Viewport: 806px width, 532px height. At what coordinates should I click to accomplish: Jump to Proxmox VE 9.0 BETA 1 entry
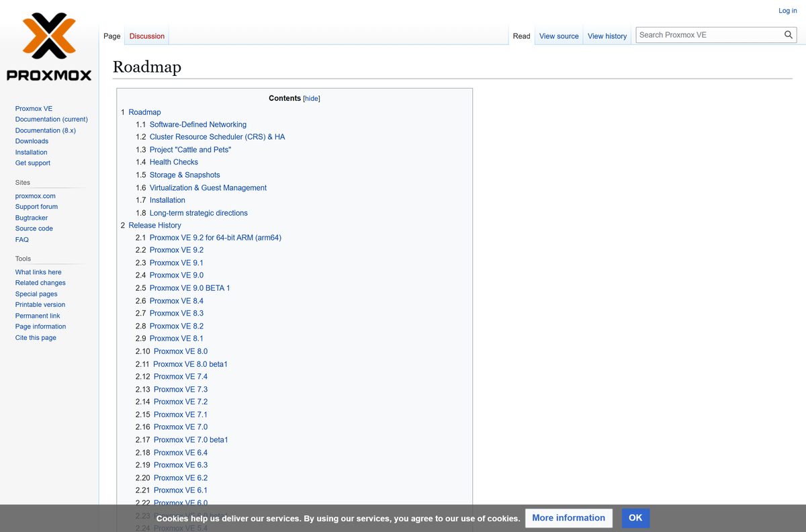pyautogui.click(x=190, y=288)
